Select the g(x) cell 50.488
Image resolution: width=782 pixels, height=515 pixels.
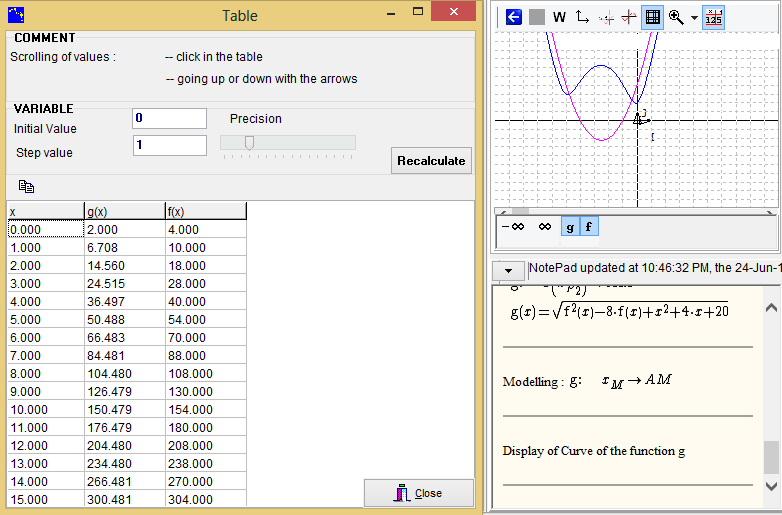coord(125,319)
